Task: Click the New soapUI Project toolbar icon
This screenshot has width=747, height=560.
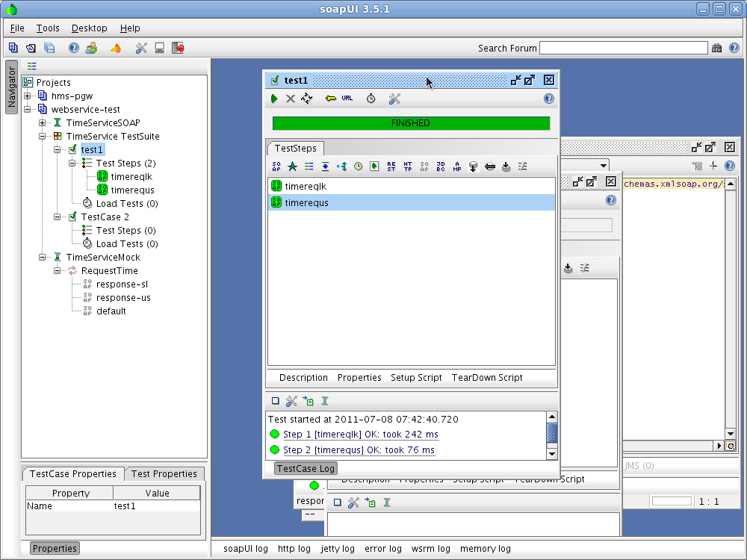Action: pyautogui.click(x=13, y=48)
